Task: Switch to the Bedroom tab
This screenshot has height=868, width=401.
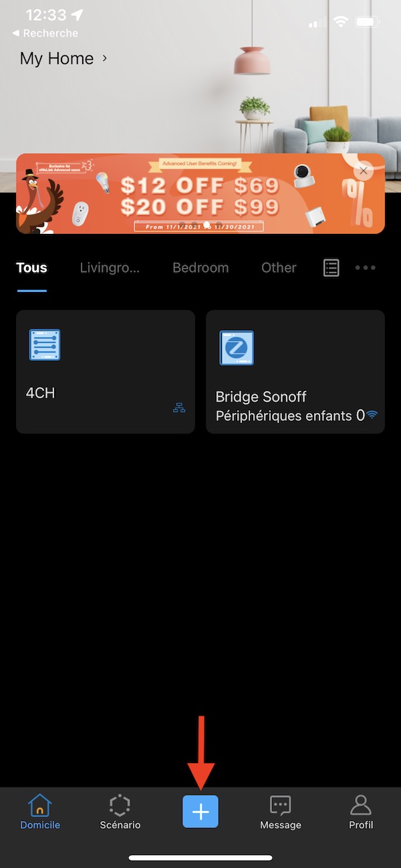Action: pyautogui.click(x=200, y=267)
